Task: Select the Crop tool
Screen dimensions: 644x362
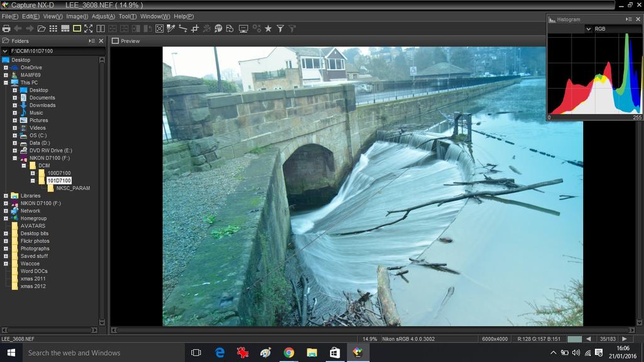Action: pos(195,28)
